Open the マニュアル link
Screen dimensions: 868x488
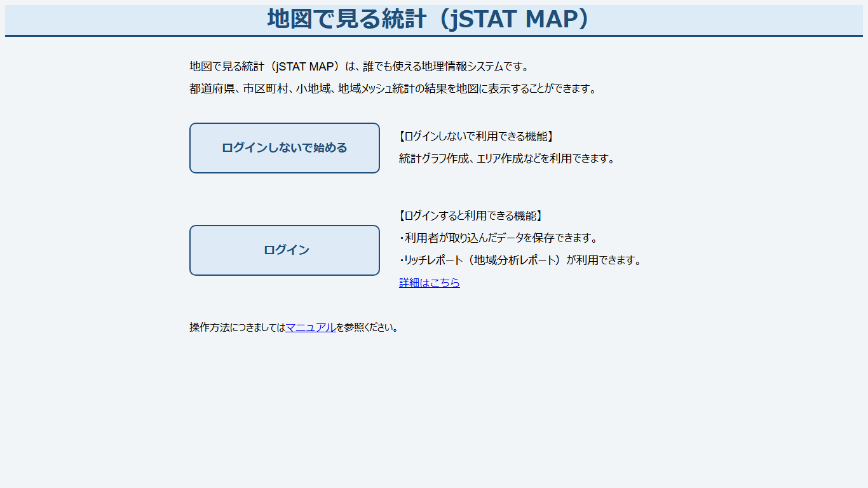[311, 327]
